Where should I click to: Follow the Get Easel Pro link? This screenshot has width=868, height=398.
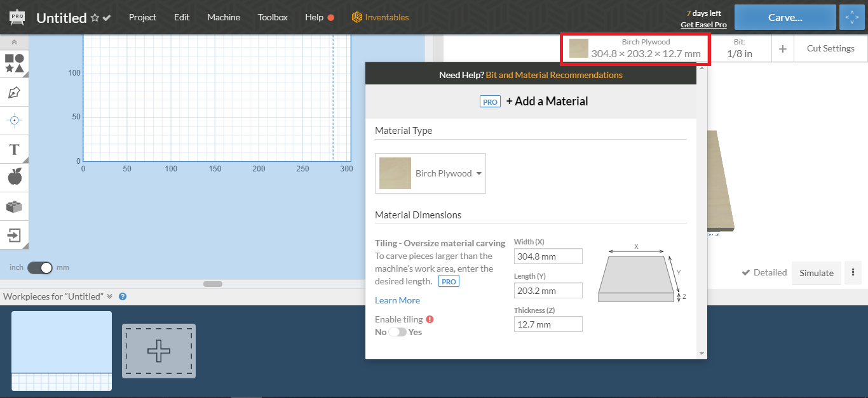[703, 25]
